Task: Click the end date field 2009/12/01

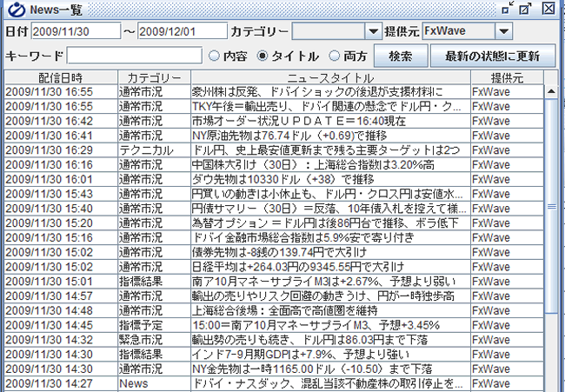Action: [183, 31]
